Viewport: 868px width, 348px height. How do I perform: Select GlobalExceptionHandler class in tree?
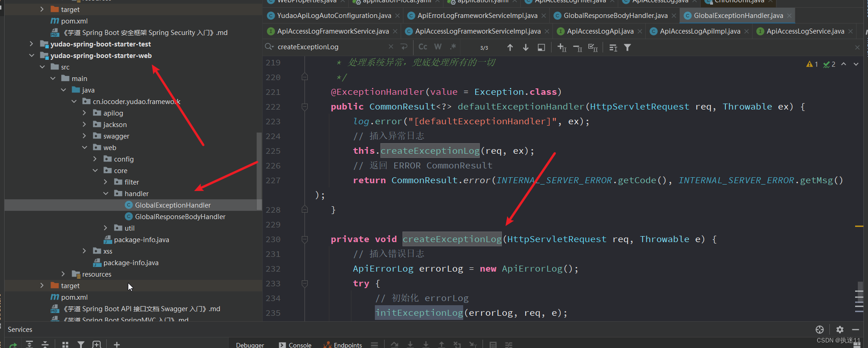pyautogui.click(x=173, y=205)
